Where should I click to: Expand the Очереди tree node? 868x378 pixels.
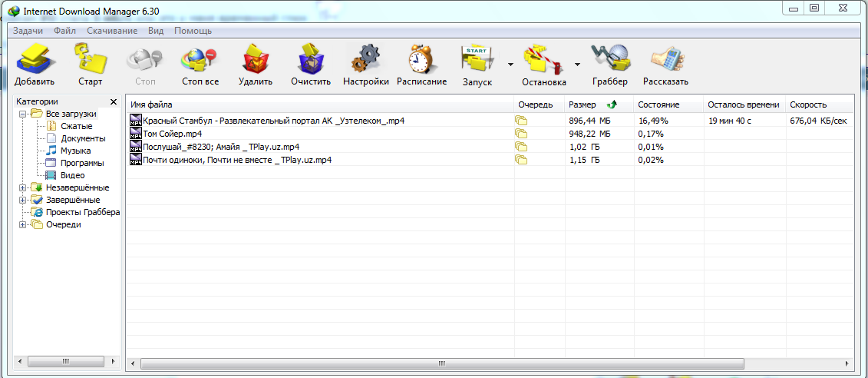coord(23,224)
